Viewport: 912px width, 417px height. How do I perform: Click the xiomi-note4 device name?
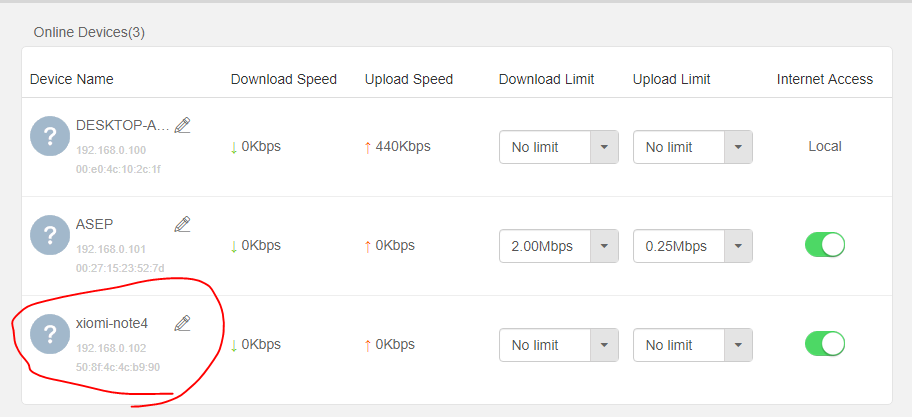tap(112, 323)
